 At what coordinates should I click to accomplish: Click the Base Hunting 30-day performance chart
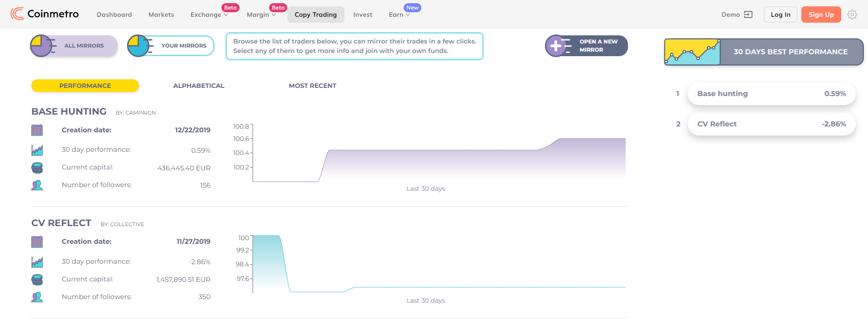tap(439, 153)
